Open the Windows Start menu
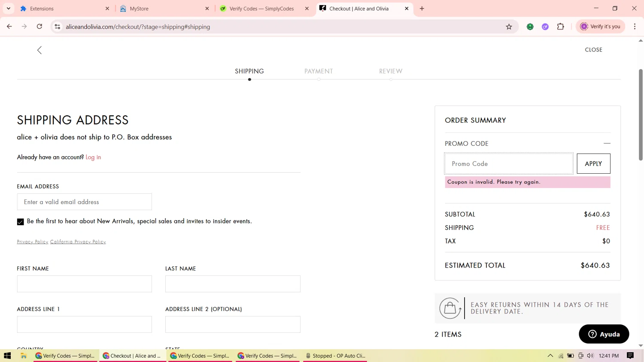Screen dimensions: 644x362 click(7, 356)
